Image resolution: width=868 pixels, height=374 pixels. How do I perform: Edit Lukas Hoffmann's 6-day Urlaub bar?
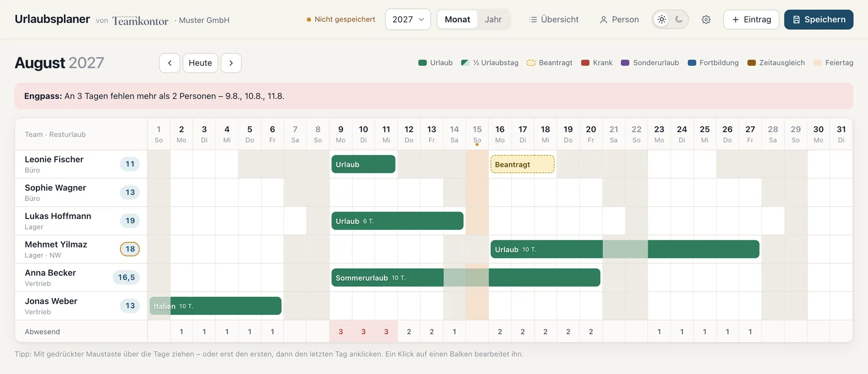[398, 221]
